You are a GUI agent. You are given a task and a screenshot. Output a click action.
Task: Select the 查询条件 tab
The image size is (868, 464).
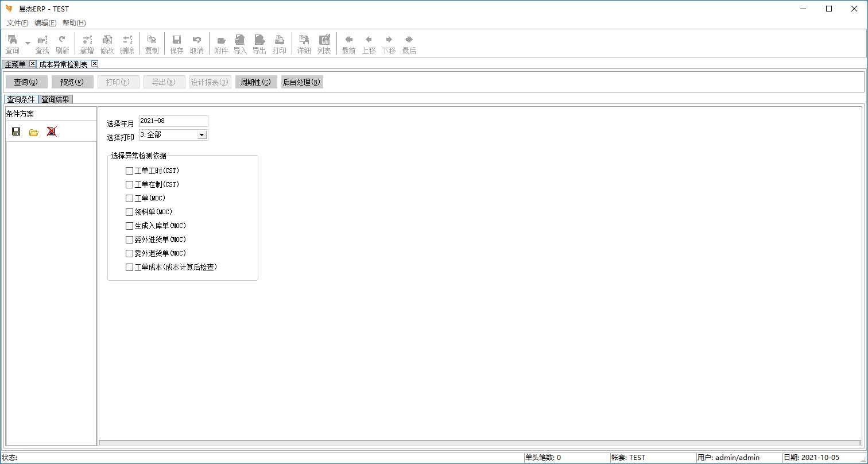click(x=21, y=99)
